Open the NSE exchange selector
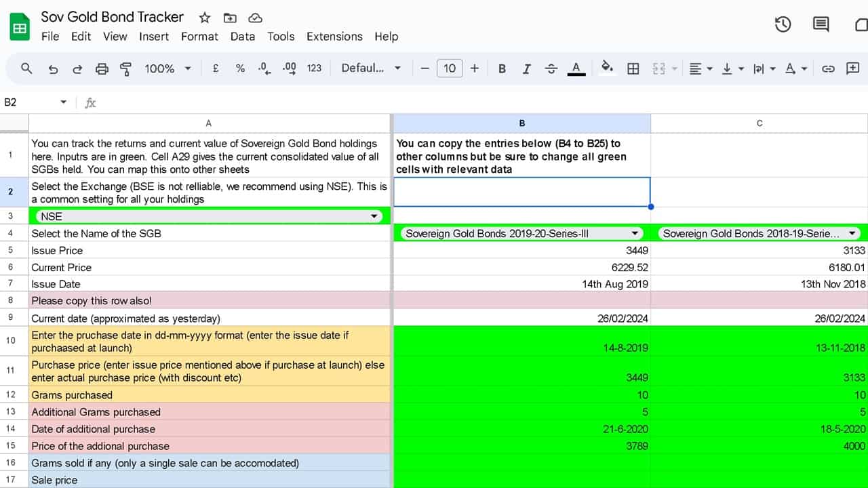868x488 pixels. (x=374, y=216)
